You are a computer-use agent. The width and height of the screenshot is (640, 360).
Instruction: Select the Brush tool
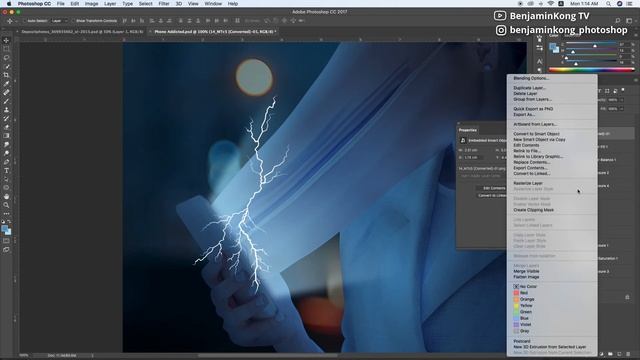6,101
